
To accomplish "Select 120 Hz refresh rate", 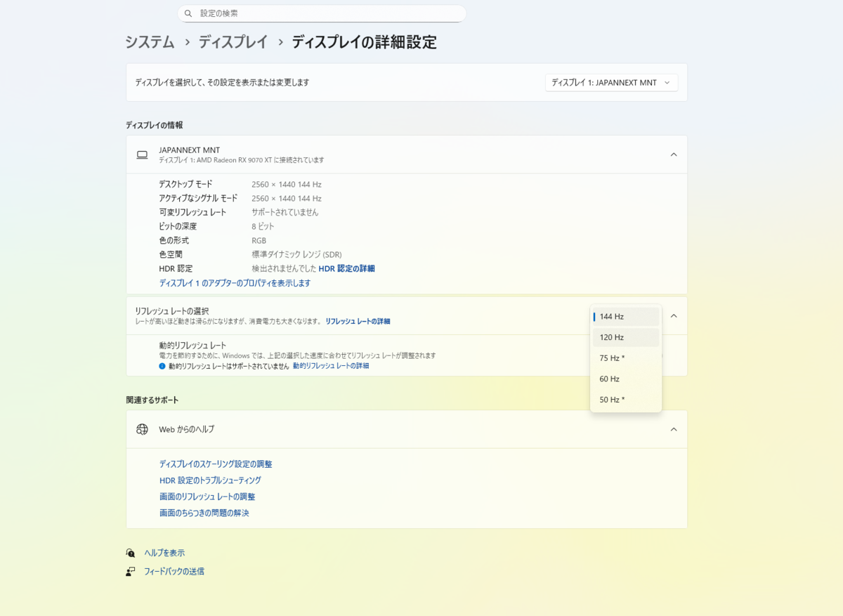I will (625, 337).
